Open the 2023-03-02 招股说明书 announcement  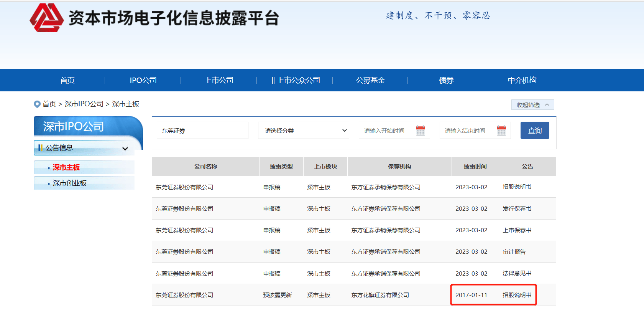tap(517, 187)
